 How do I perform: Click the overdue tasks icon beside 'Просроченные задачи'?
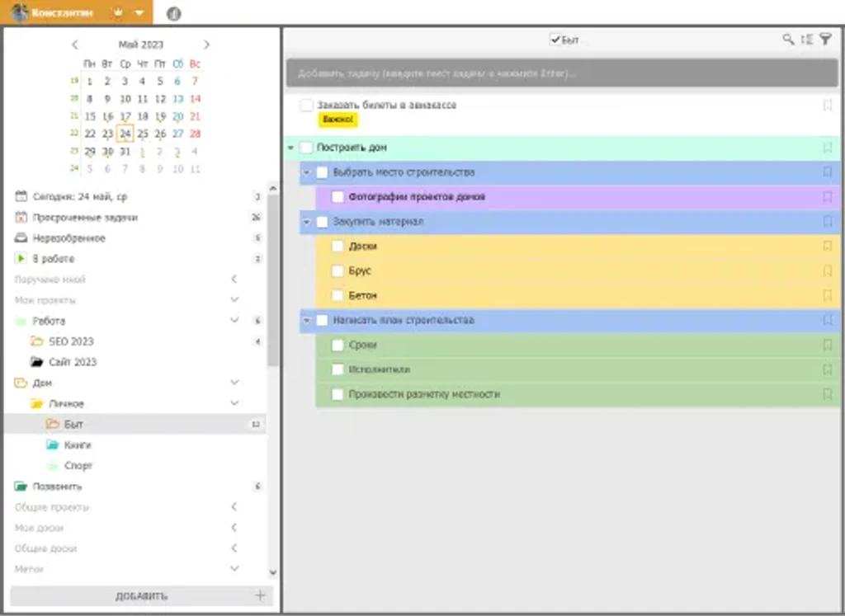(21, 217)
